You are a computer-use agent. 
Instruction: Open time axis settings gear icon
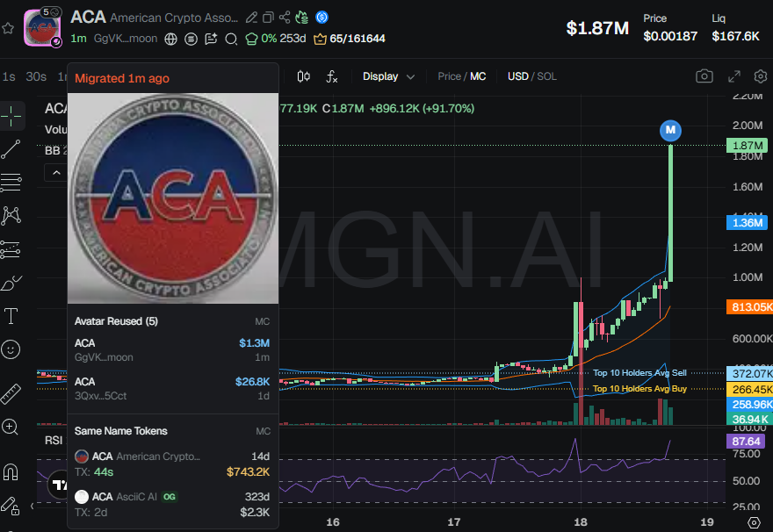[x=754, y=522]
